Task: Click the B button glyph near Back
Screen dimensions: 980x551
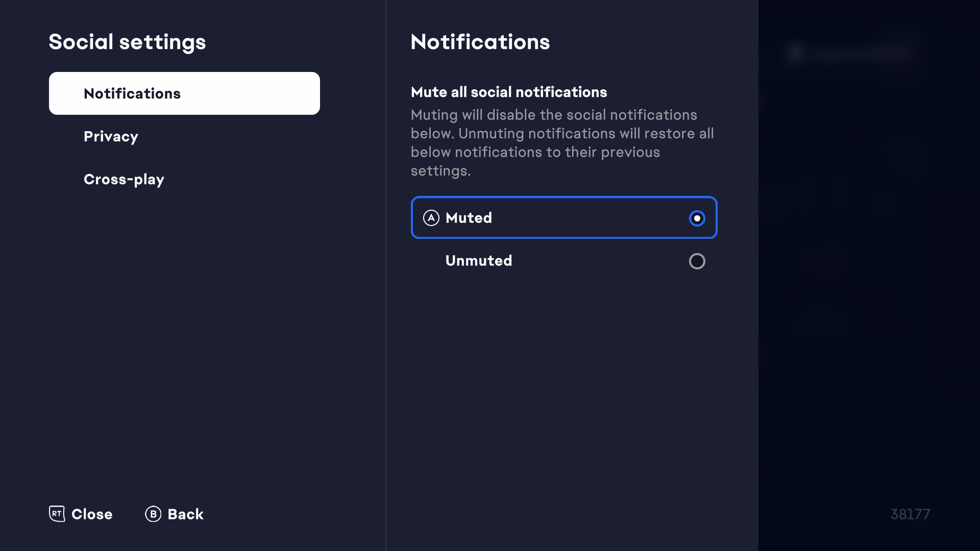Action: click(x=153, y=514)
